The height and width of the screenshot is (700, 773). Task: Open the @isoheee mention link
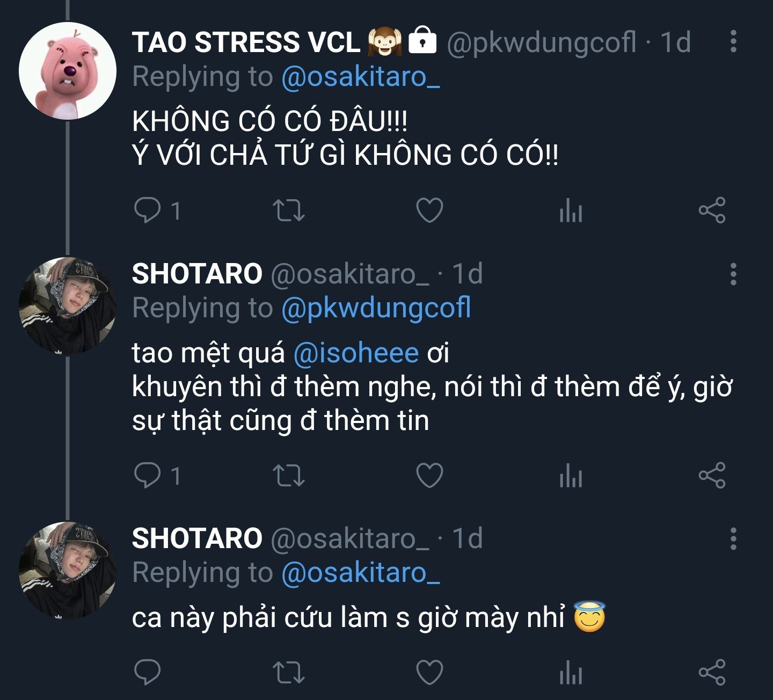pos(356,353)
